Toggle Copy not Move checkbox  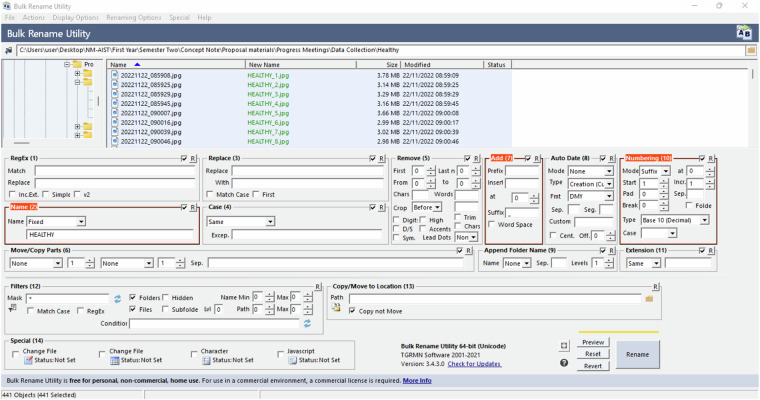pyautogui.click(x=352, y=311)
